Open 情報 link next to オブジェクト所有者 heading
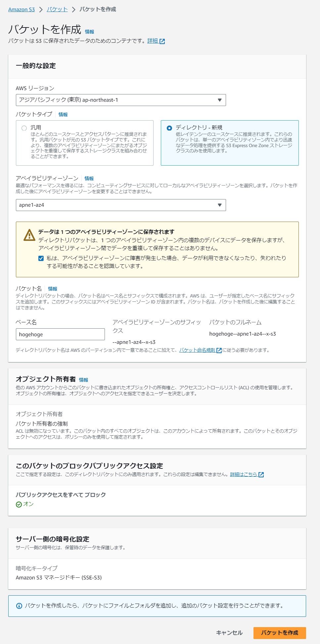The image size is (320, 644). (83, 380)
